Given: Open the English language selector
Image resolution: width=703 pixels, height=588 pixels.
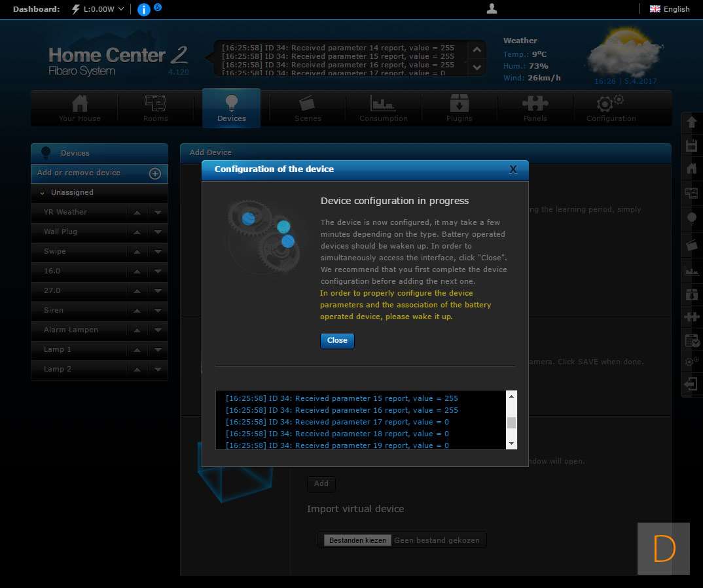Looking at the screenshot, I should [670, 9].
